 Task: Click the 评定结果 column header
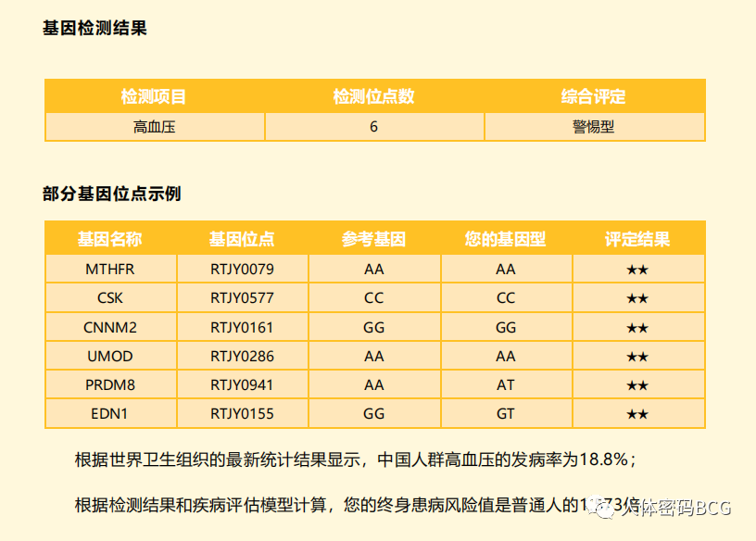point(639,239)
